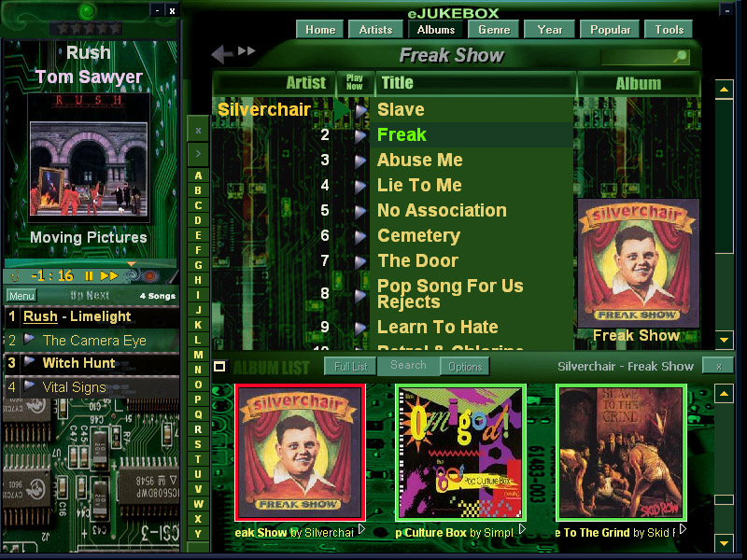Open the Tools tab
This screenshot has width=747, height=560.
coord(669,30)
